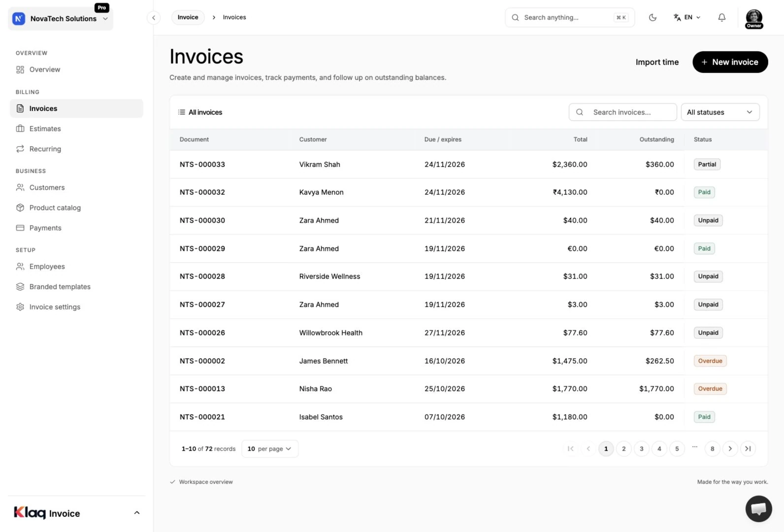Select the All invoices view tab

pyautogui.click(x=200, y=112)
